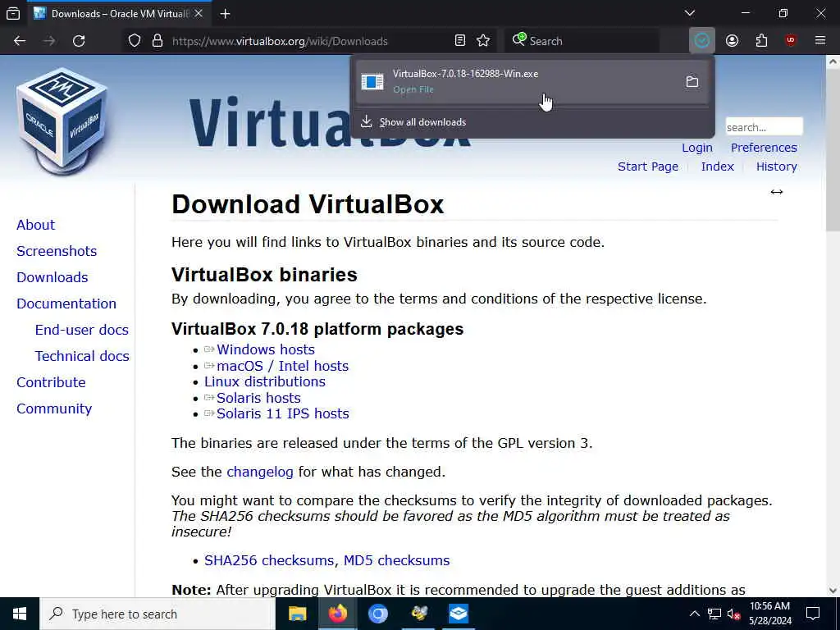Viewport: 840px width, 630px height.
Task: Click Open File under the download
Action: (x=413, y=89)
